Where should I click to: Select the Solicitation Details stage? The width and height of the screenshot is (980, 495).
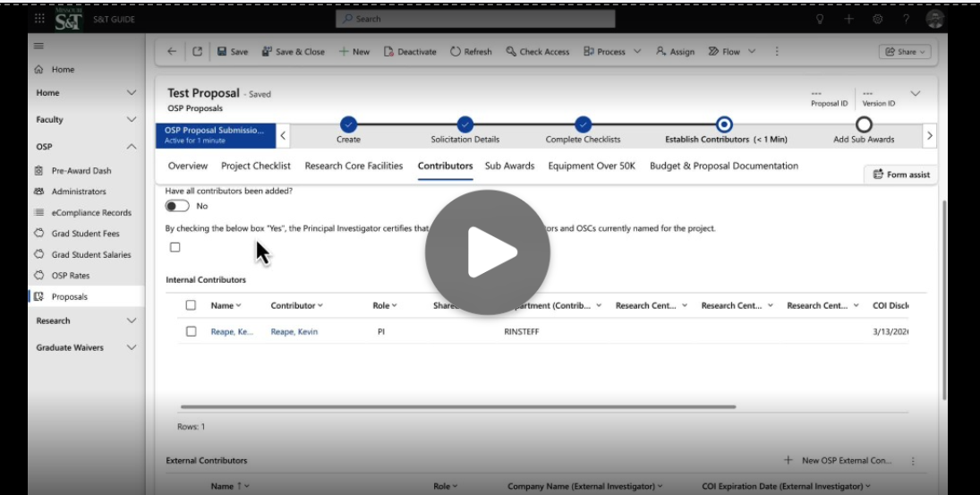[x=465, y=124]
